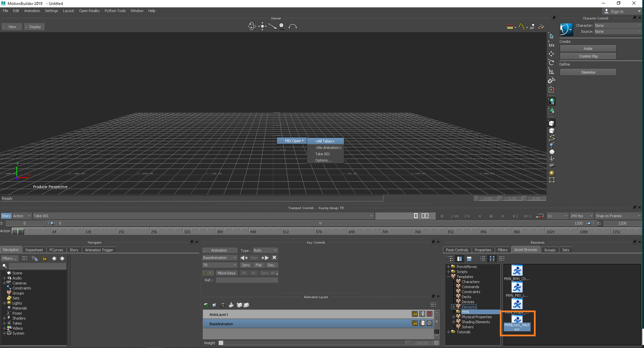The height and width of the screenshot is (348, 644).
Task: Toggle solo on AnimLayer1
Action: coord(422,314)
